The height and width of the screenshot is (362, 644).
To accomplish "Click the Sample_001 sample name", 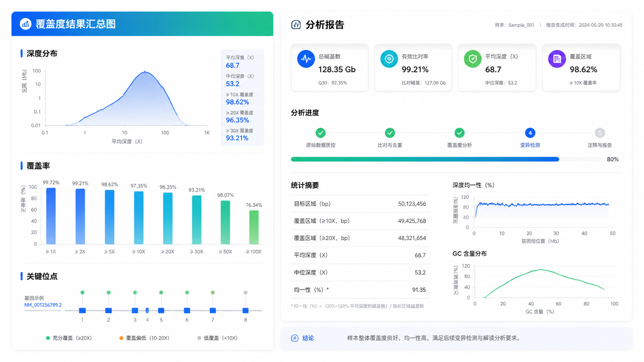I will pos(521,25).
